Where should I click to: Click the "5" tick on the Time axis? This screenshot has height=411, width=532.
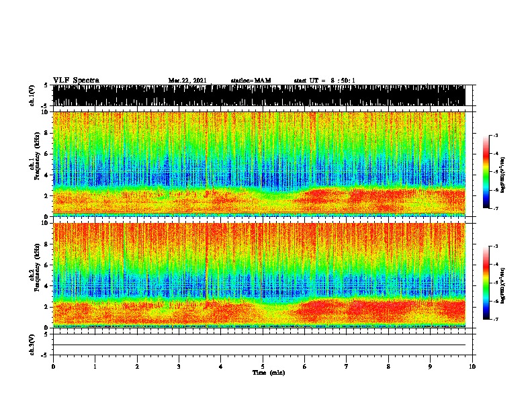(263, 367)
